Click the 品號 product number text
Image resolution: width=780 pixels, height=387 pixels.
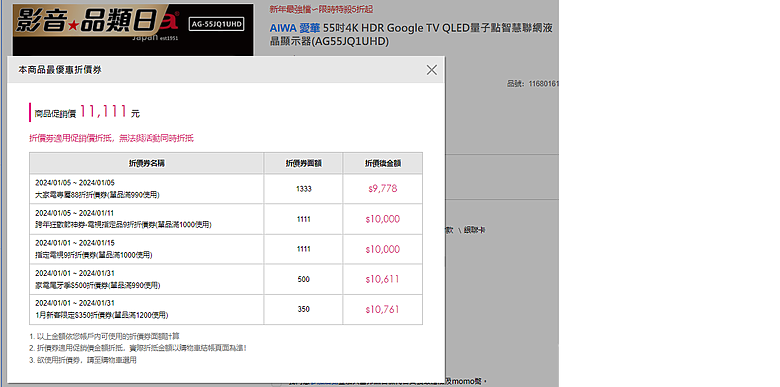532,84
